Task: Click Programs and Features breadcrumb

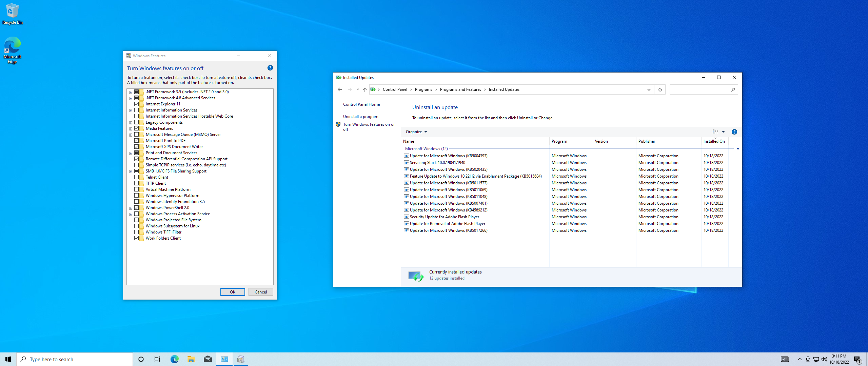Action: pyautogui.click(x=460, y=89)
